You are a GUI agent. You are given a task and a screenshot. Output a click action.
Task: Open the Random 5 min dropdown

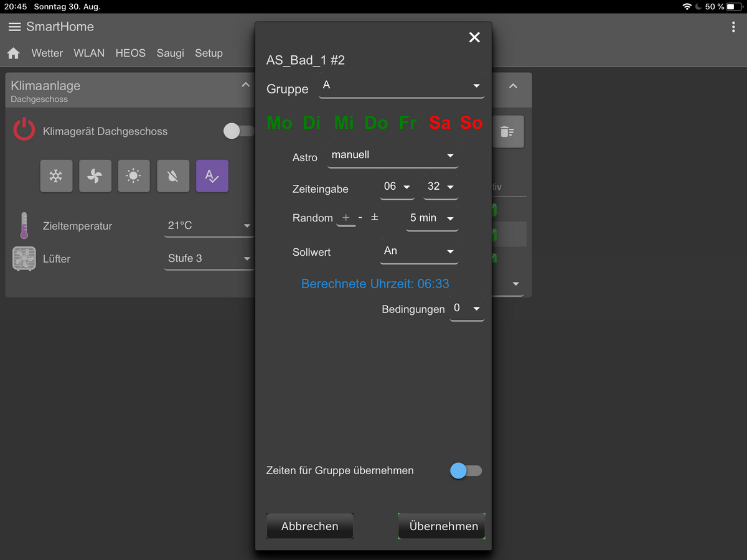432,218
